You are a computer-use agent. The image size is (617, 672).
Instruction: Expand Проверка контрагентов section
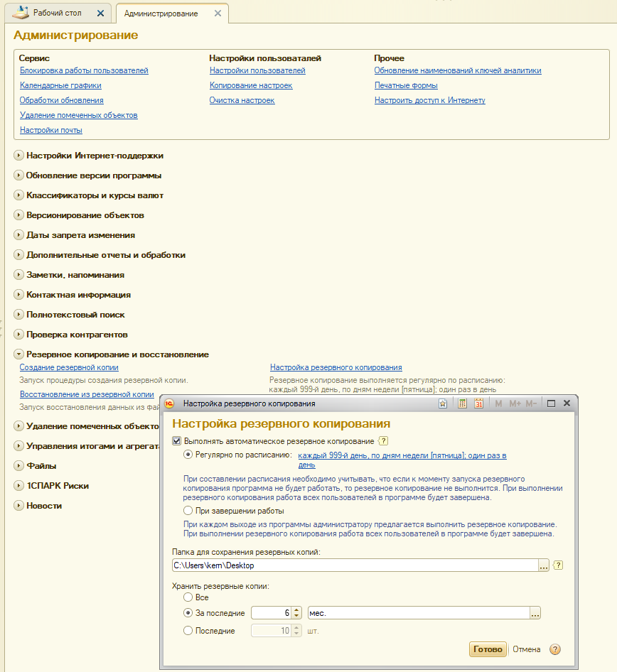pos(18,335)
